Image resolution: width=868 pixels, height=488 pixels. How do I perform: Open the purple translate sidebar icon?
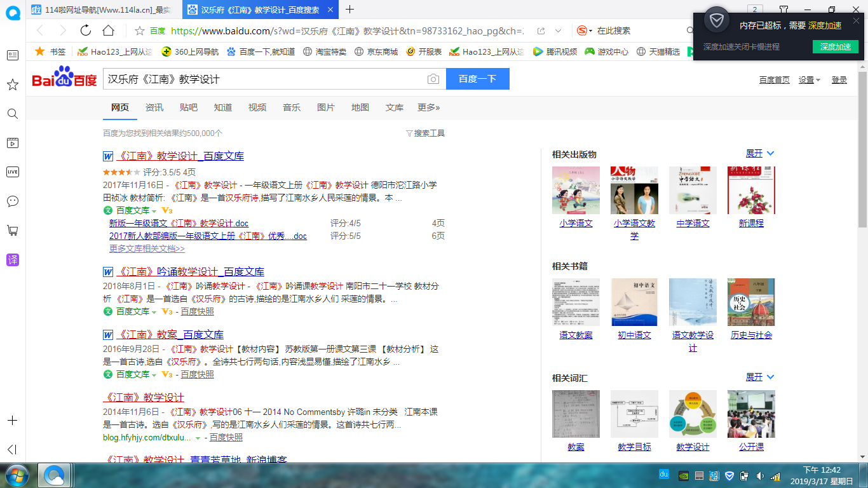(12, 259)
